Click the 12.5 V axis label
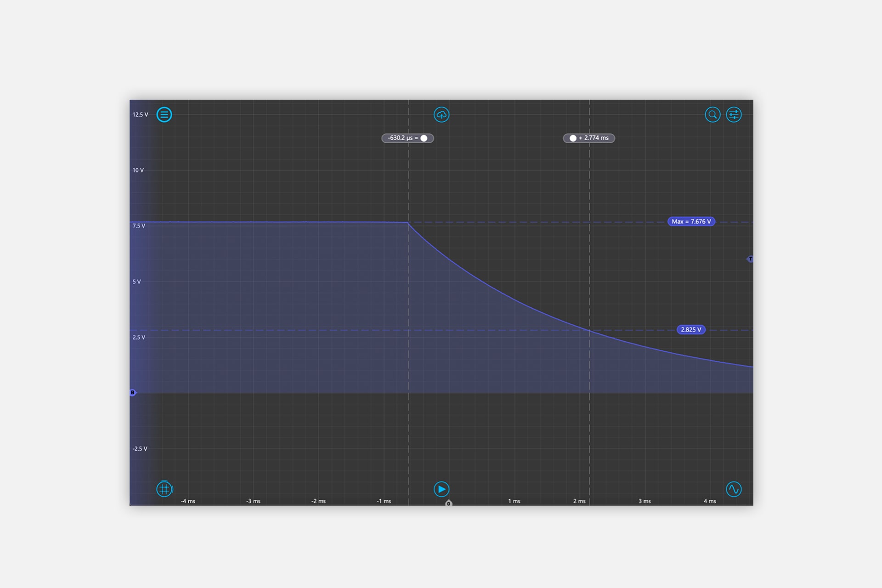Screen dimensions: 882x588 [x=140, y=114]
